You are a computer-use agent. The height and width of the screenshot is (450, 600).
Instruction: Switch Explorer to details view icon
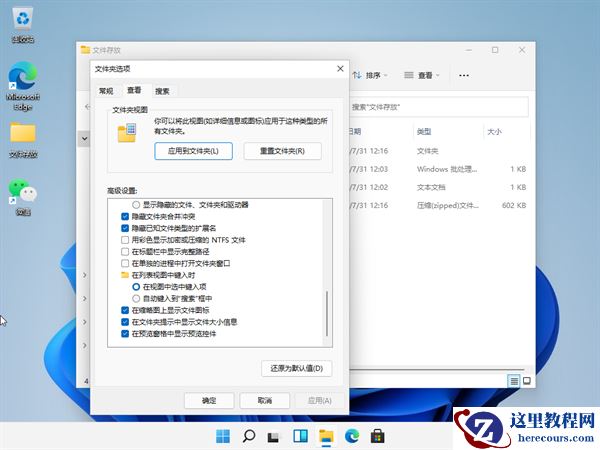point(514,381)
